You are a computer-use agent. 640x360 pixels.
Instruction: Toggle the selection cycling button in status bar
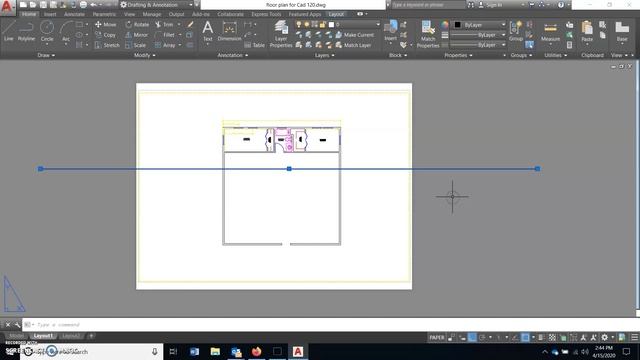563,337
